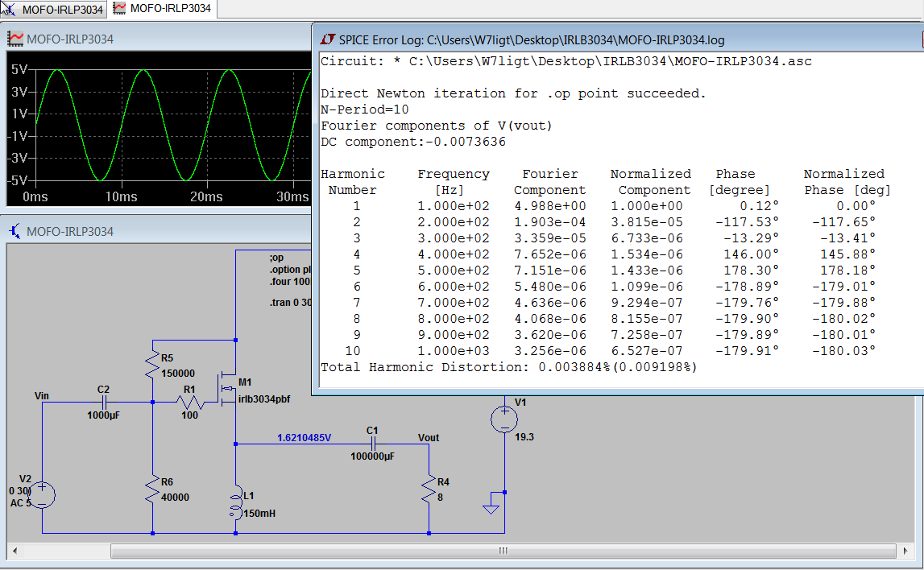Image resolution: width=924 pixels, height=570 pixels.
Task: Click the schematic horizontal scrollbar thumb
Action: (x=503, y=551)
